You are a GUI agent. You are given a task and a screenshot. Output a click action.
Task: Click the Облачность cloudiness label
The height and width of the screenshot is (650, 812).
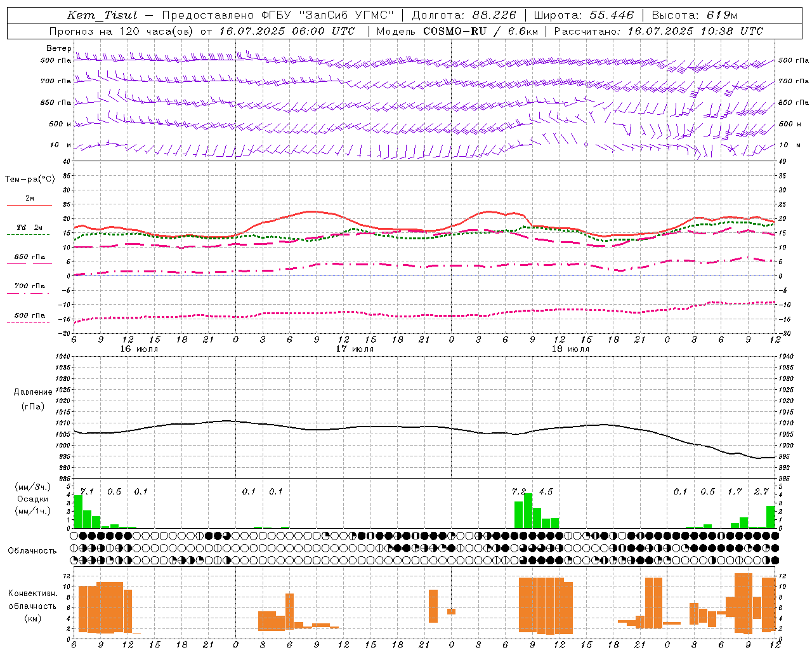pyautogui.click(x=32, y=551)
